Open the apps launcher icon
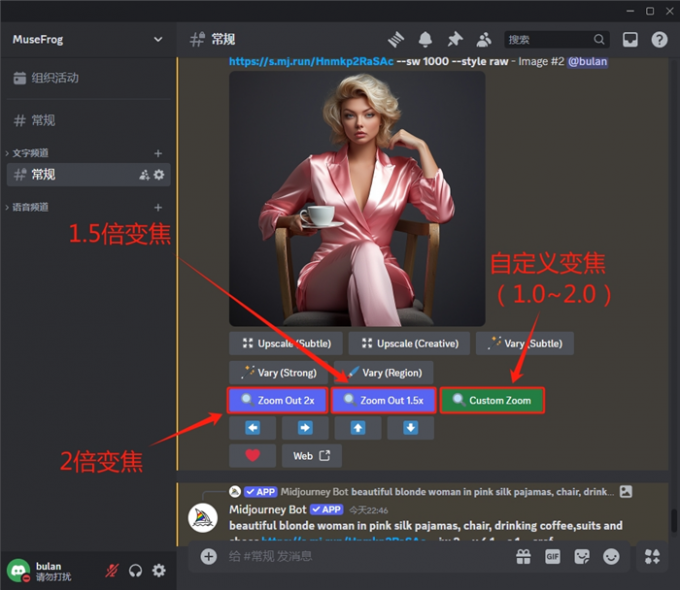 [x=652, y=556]
